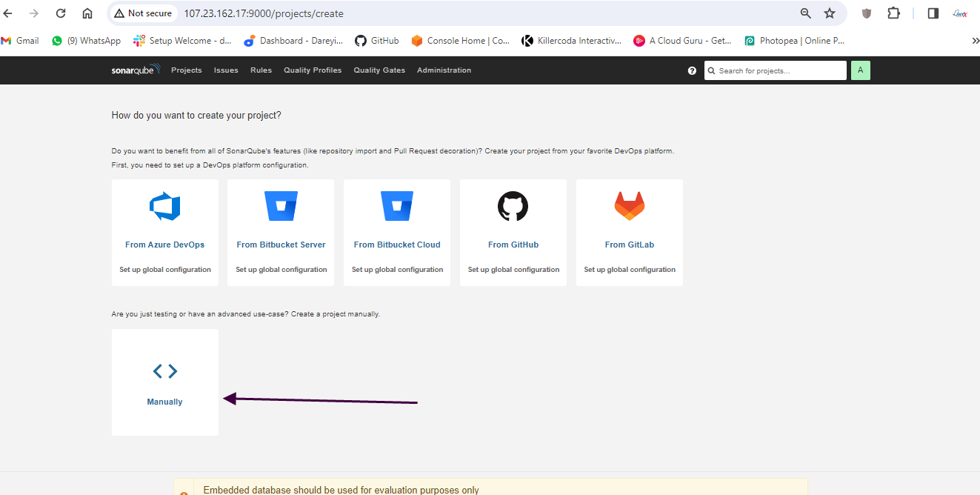Select the Bitbucket Server bucket icon

[x=281, y=206]
